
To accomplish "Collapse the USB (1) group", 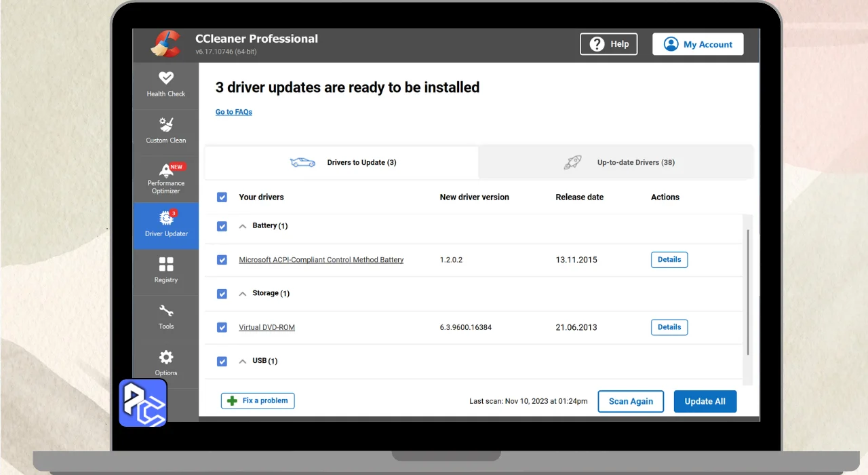I will pyautogui.click(x=243, y=361).
